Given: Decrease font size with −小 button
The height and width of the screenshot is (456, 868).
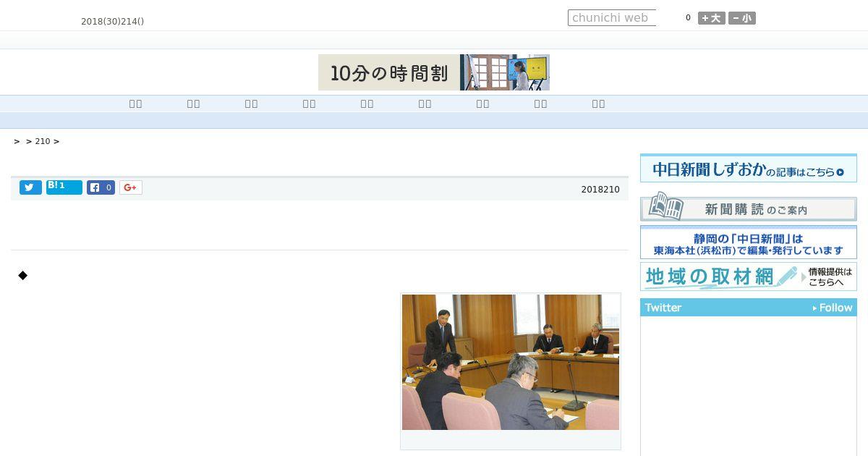Looking at the screenshot, I should click(x=742, y=18).
